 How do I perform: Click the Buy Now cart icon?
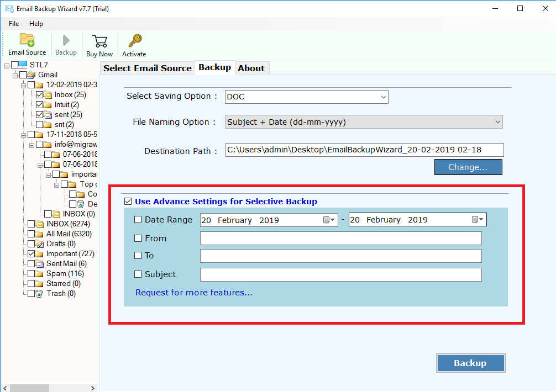point(99,41)
